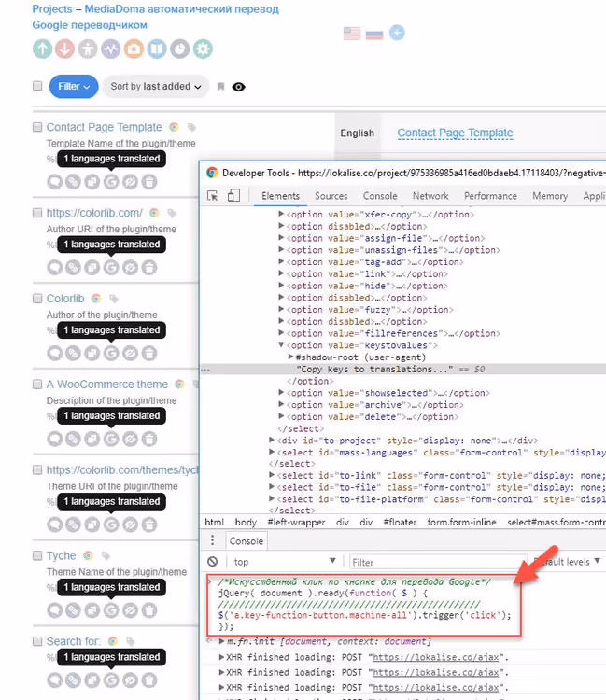The image size is (606, 700).
Task: Toggle the DevTools device toolbar icon
Action: 233,195
